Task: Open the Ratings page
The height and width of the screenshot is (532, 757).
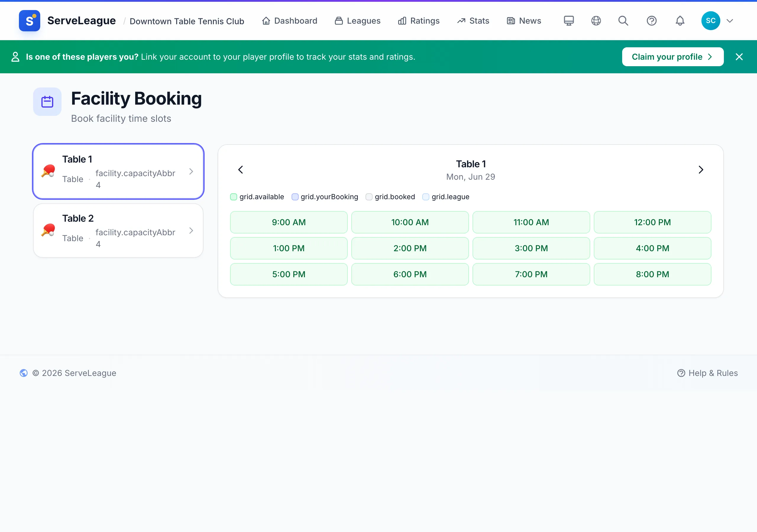Action: 419,21
